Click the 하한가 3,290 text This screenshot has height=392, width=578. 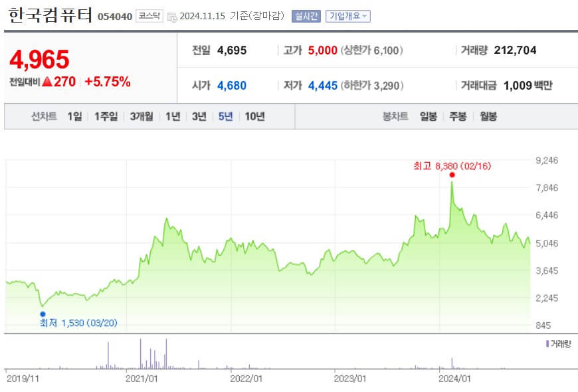pyautogui.click(x=372, y=86)
